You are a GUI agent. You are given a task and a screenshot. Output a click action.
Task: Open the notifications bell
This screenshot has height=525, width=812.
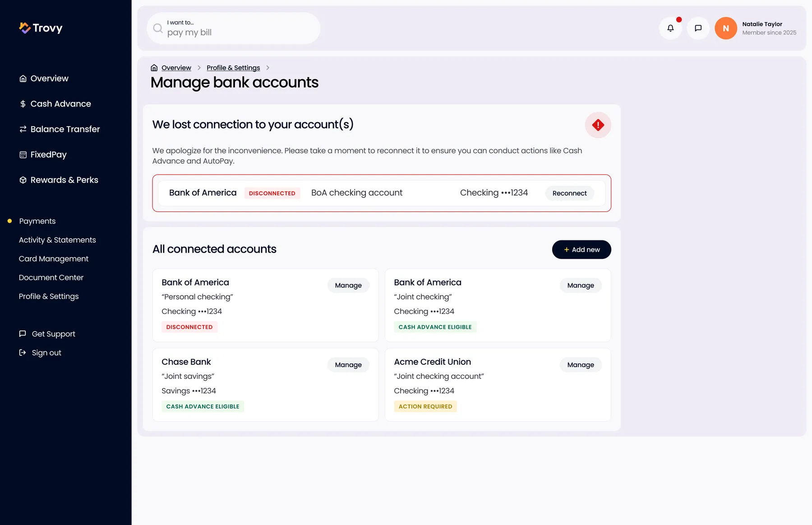tap(670, 28)
